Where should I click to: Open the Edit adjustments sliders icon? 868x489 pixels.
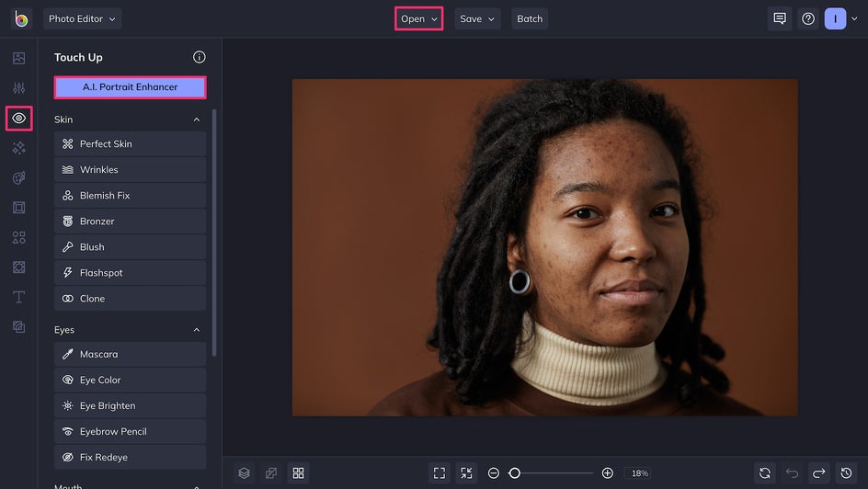[x=18, y=88]
